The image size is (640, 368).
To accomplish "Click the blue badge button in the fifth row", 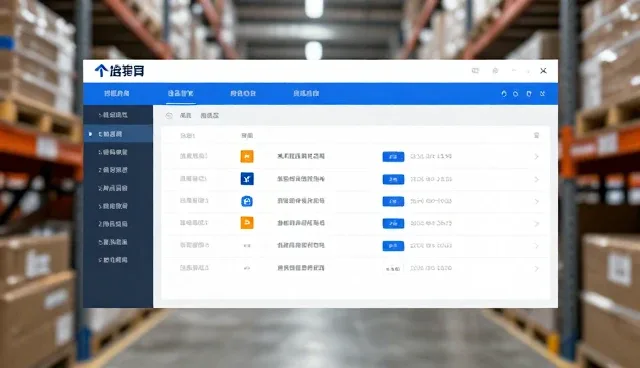I will click(393, 246).
